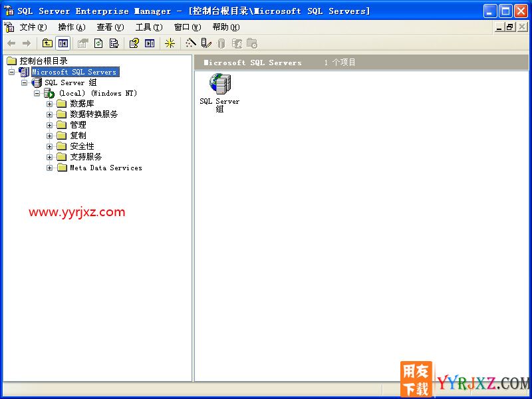Viewport: 532px width, 399px height.
Task: Select 数据转换服务 in the console tree
Action: point(94,114)
